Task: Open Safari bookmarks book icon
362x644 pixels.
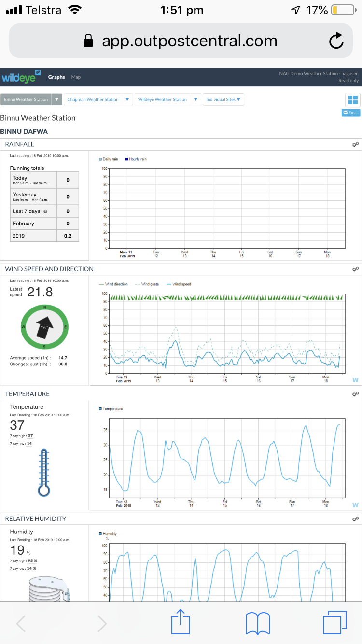Action: (258, 623)
